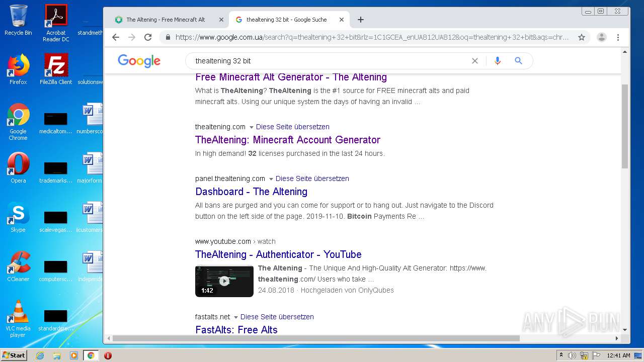Open the Chrome three-dot menu
644x362 pixels.
coord(618,37)
